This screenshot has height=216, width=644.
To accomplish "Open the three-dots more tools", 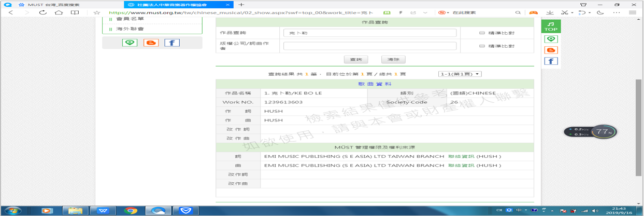I will tap(617, 12).
